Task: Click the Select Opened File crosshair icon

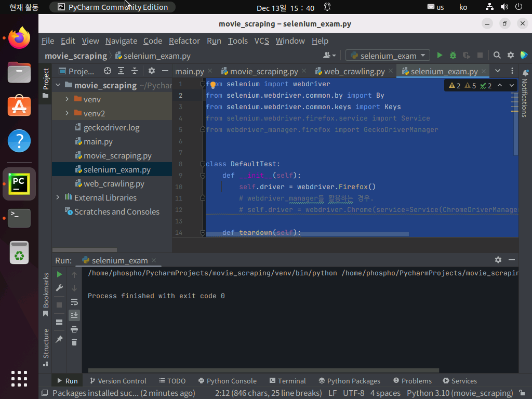Action: coord(108,71)
